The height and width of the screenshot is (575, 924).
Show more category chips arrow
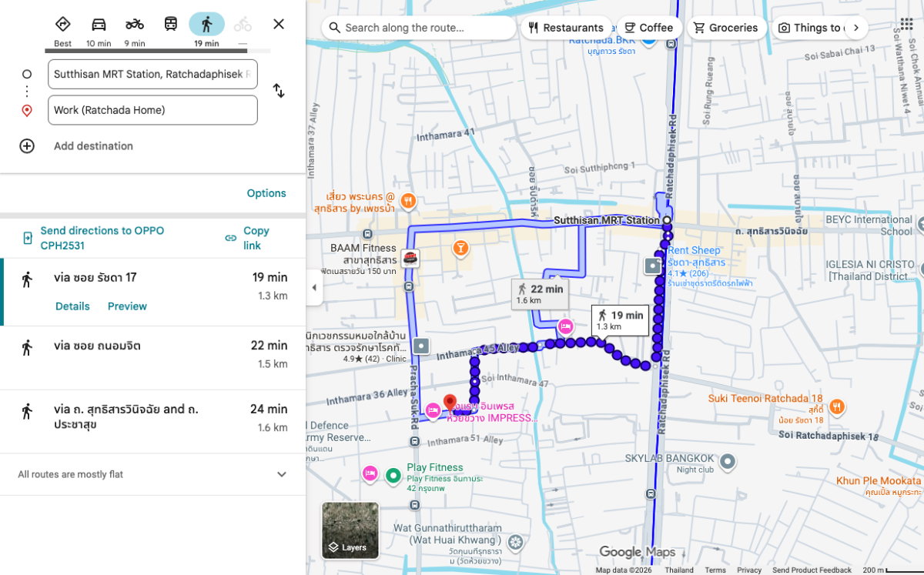[855, 28]
